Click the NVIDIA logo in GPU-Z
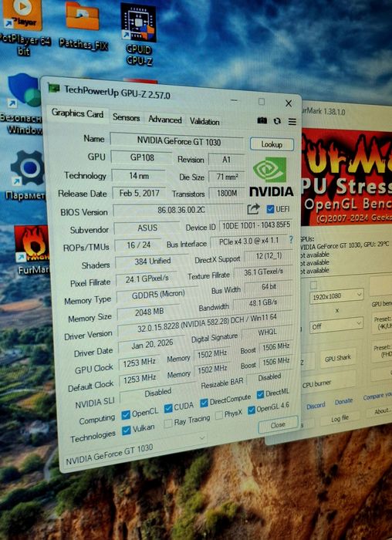This screenshot has width=392, height=540. (x=272, y=177)
